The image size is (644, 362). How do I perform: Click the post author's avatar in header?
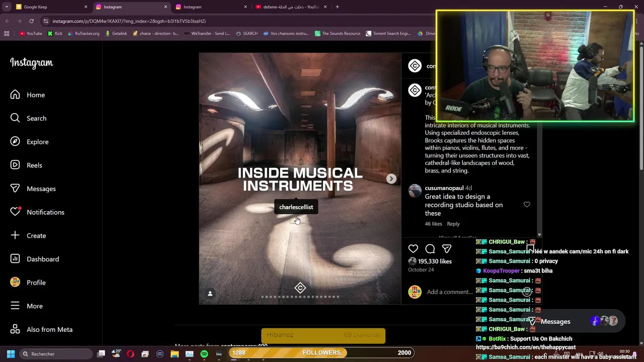415,66
